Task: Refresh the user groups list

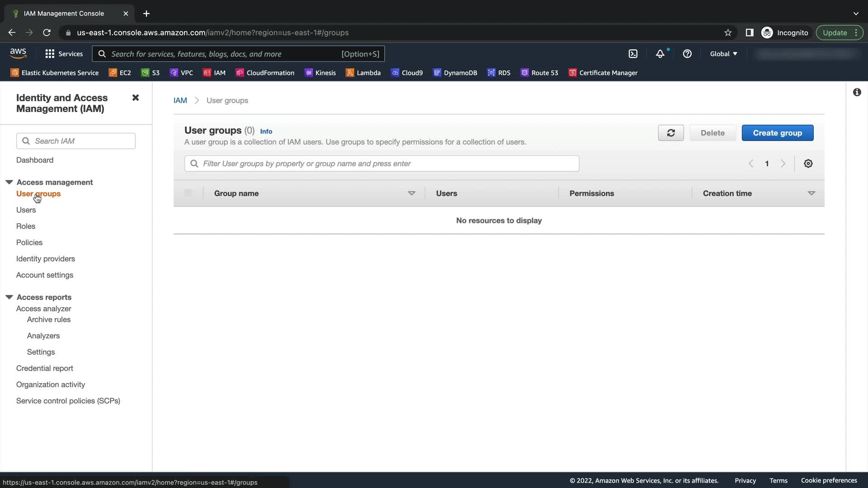Action: tap(671, 133)
